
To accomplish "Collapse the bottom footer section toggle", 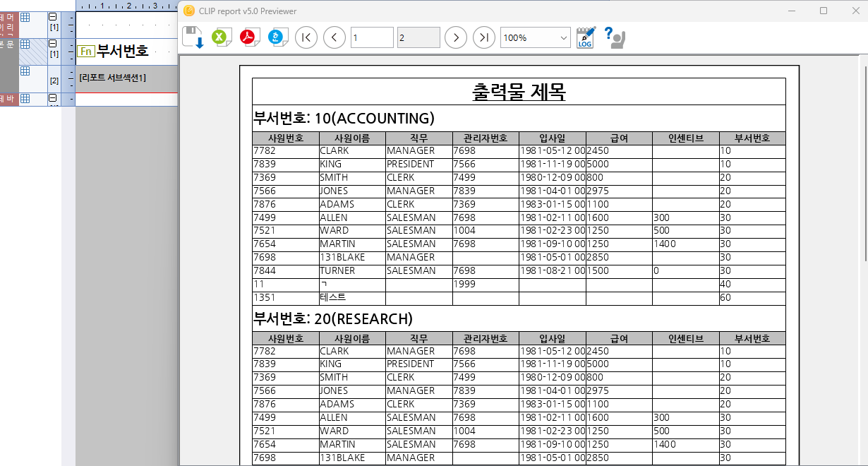I will (x=53, y=98).
